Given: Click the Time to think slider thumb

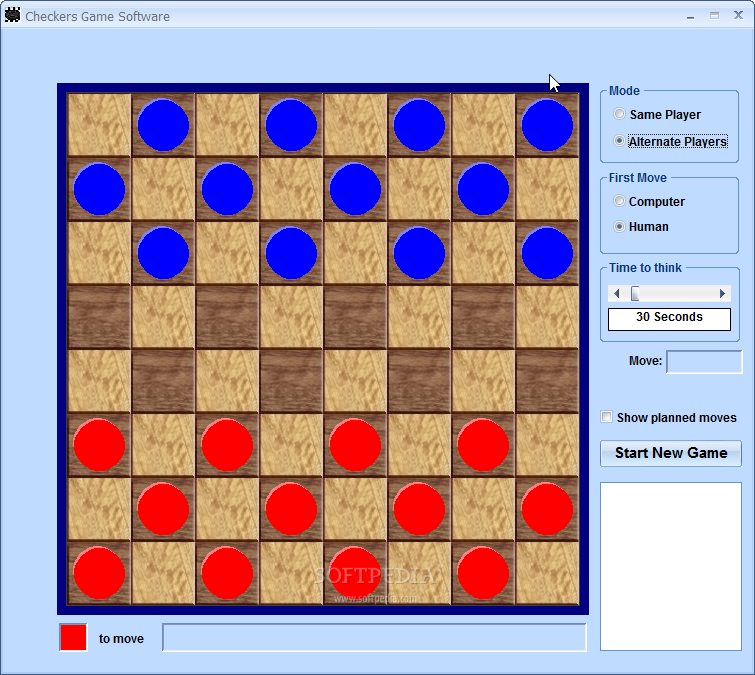Looking at the screenshot, I should (635, 293).
